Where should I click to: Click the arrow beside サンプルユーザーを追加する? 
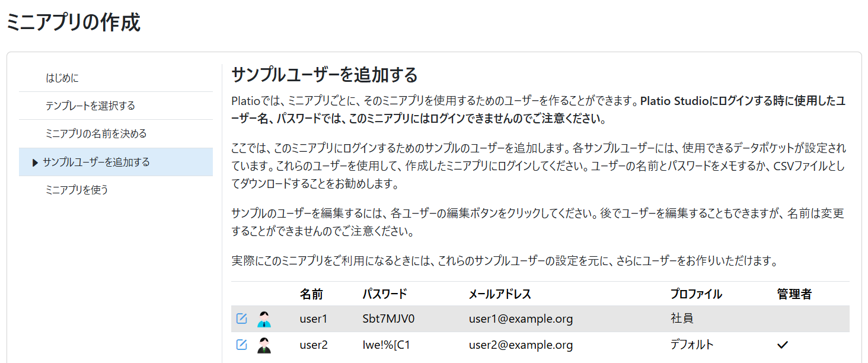pos(35,163)
